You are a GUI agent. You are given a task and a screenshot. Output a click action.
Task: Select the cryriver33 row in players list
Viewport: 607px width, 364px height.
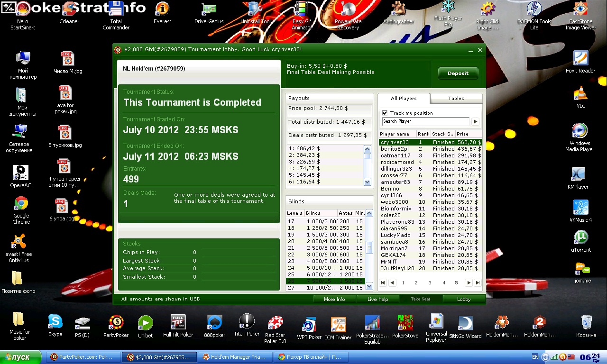(430, 142)
